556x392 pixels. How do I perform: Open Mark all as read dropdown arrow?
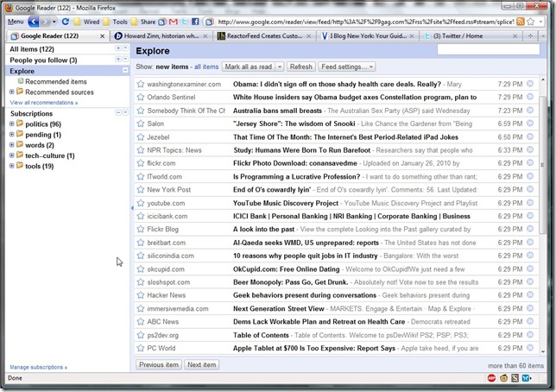coord(280,66)
